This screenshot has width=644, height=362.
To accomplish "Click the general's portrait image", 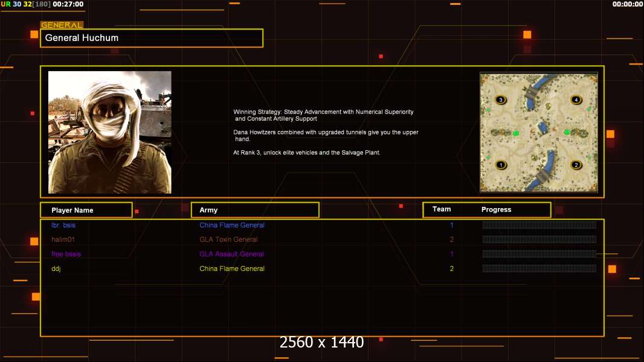I will (x=110, y=132).
